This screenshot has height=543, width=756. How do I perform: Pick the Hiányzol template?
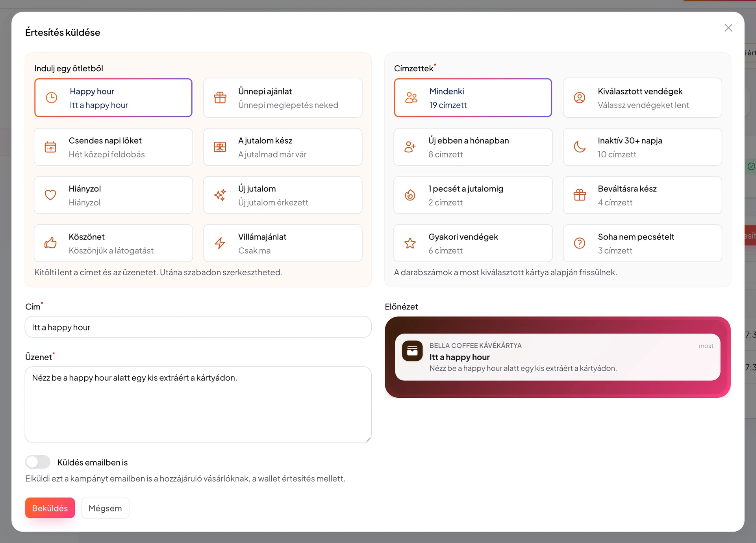113,195
